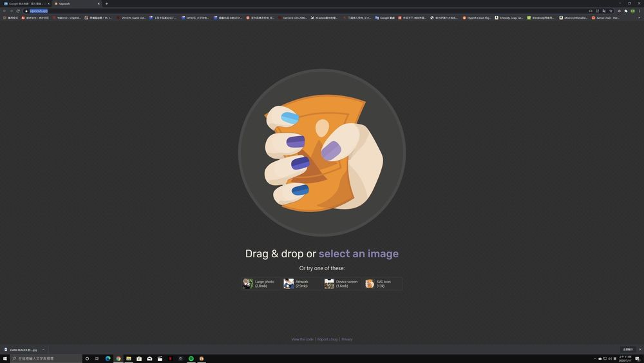644x363 pixels.
Task: Show all downloads button
Action: 628,349
